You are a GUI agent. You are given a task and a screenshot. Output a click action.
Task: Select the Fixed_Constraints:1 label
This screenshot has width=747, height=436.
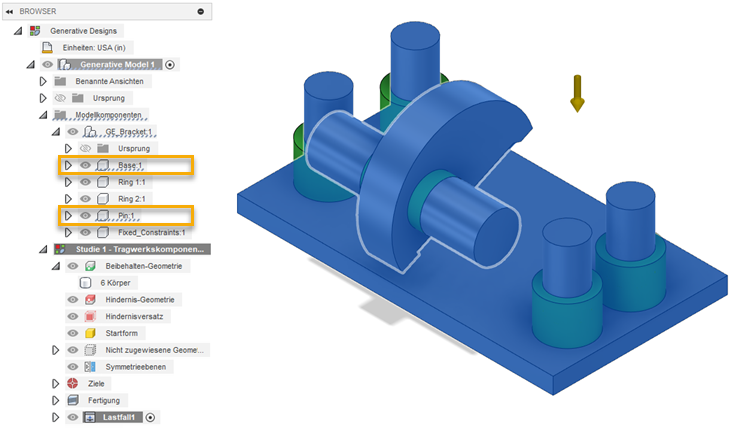click(x=151, y=233)
